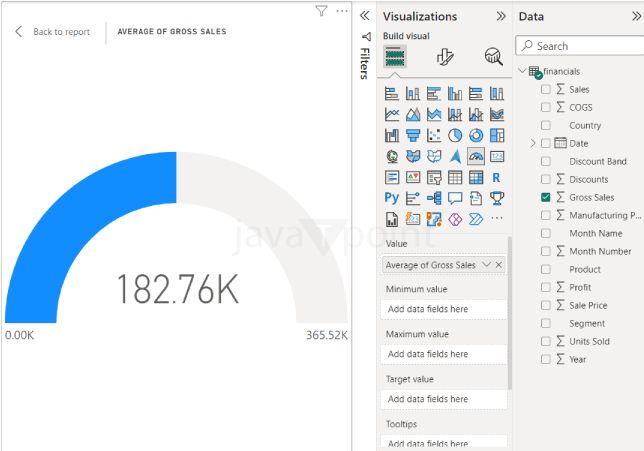
Task: Check the Year field checkbox
Action: pyautogui.click(x=545, y=359)
